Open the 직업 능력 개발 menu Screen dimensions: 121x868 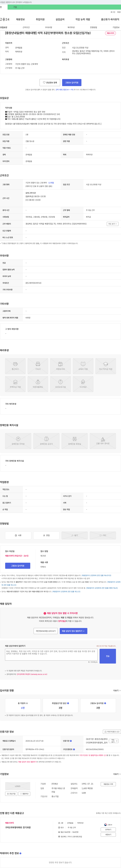[x=83, y=20]
